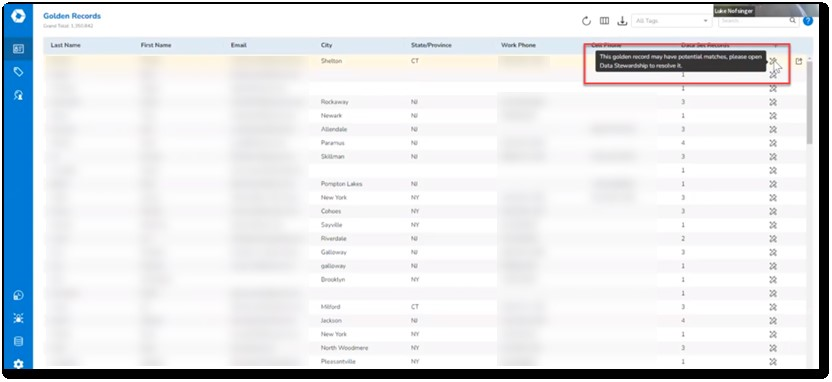Click the download export icon
Screen dimensions: 832x382
622,21
